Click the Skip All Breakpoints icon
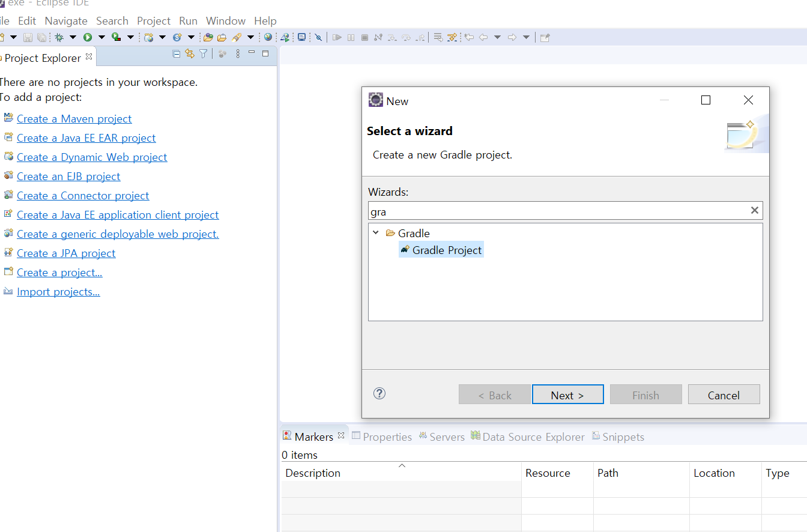807x532 pixels. click(318, 37)
